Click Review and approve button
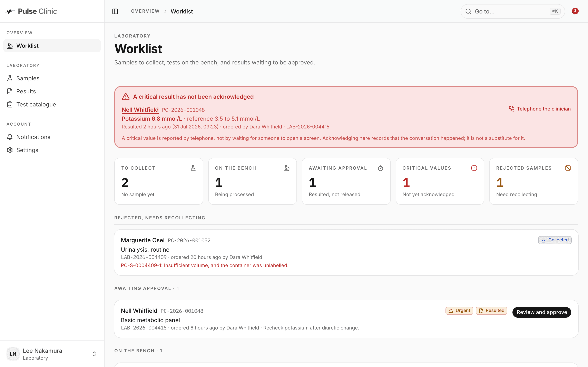Screen dimensions: 588x367 542,312
